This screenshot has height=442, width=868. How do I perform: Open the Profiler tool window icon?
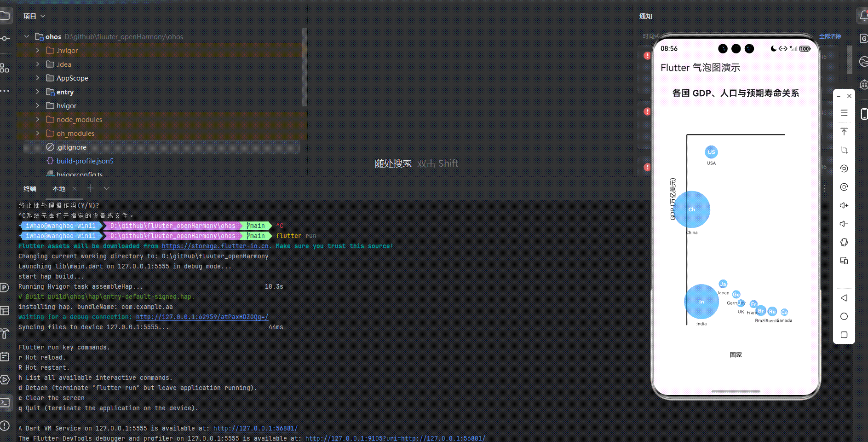pos(5,288)
